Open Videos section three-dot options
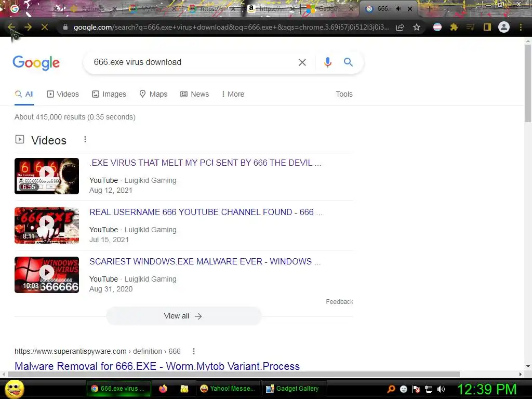Screen dimensions: 532x399 pos(85,139)
